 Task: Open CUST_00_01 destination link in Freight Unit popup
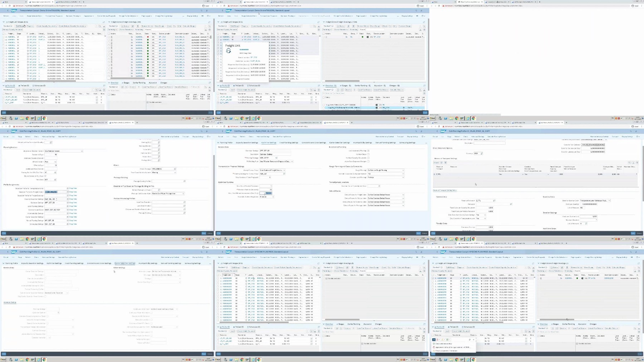[255, 61]
